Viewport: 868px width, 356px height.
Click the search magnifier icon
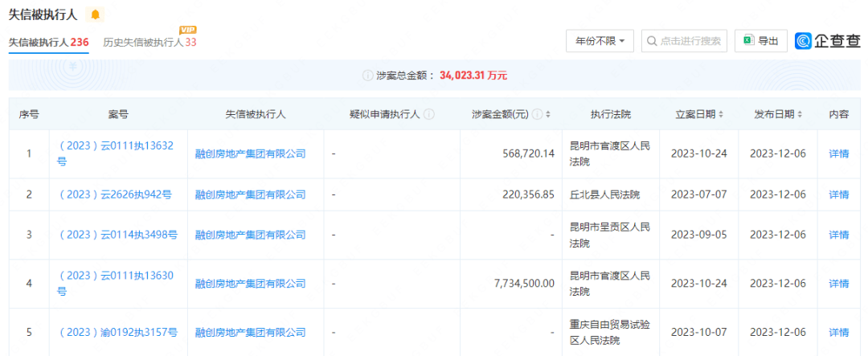point(652,41)
